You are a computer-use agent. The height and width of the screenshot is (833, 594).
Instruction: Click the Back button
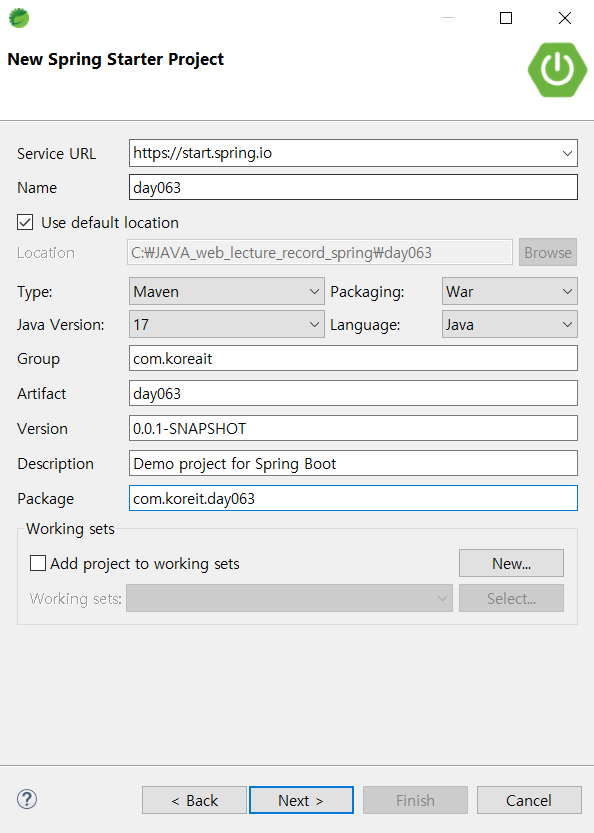point(194,800)
